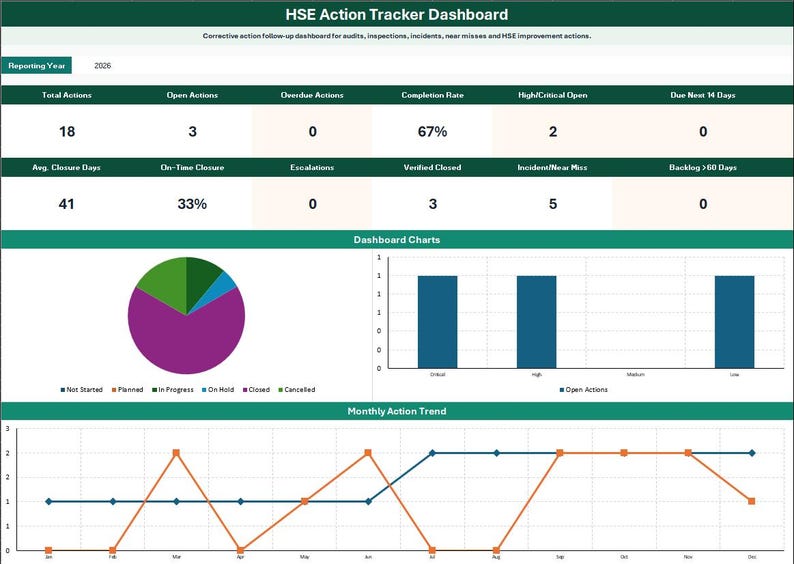Click the Planned legend entry
Screen dimensions: 794x564
point(128,390)
